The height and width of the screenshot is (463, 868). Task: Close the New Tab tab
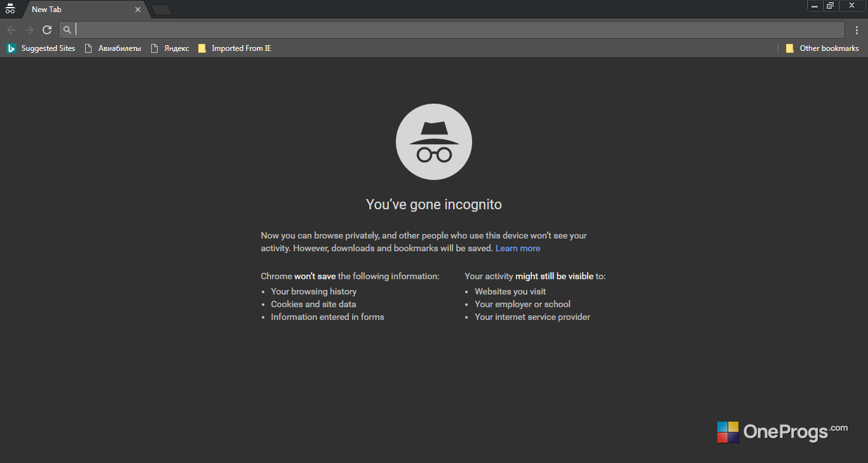pyautogui.click(x=138, y=10)
